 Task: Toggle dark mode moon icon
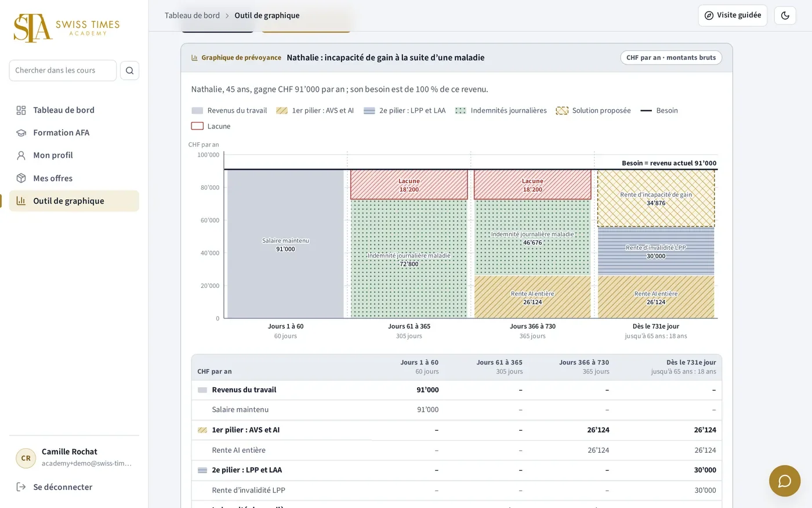click(785, 16)
